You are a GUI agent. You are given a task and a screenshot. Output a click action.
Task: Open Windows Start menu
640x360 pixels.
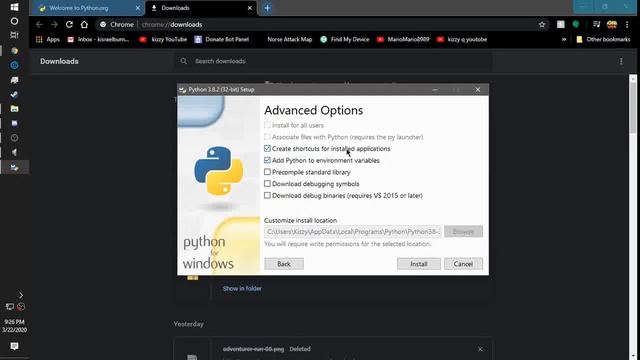tap(14, 7)
